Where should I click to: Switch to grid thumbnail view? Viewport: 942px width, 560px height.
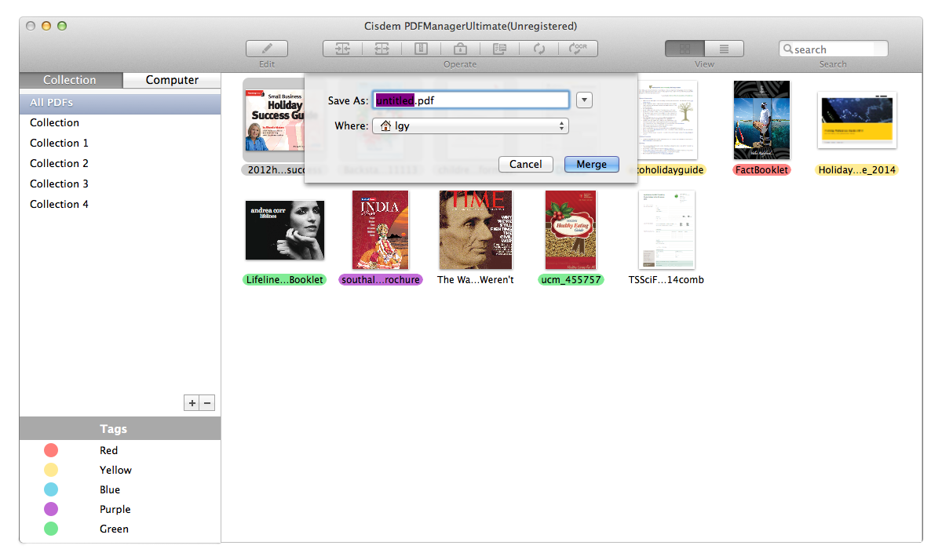tap(685, 49)
